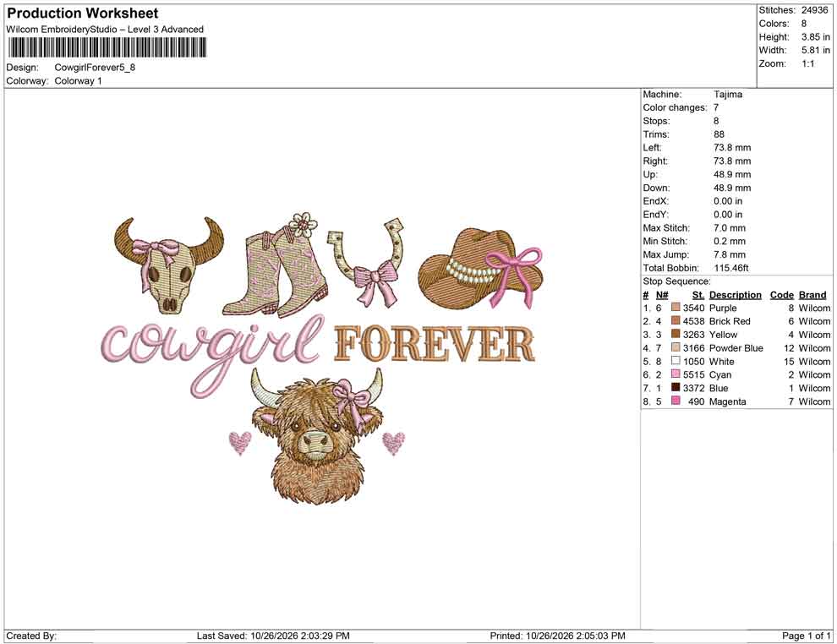Viewport: 837px width, 644px height.
Task: Click the highland cow embroidery motif
Action: tap(317, 436)
